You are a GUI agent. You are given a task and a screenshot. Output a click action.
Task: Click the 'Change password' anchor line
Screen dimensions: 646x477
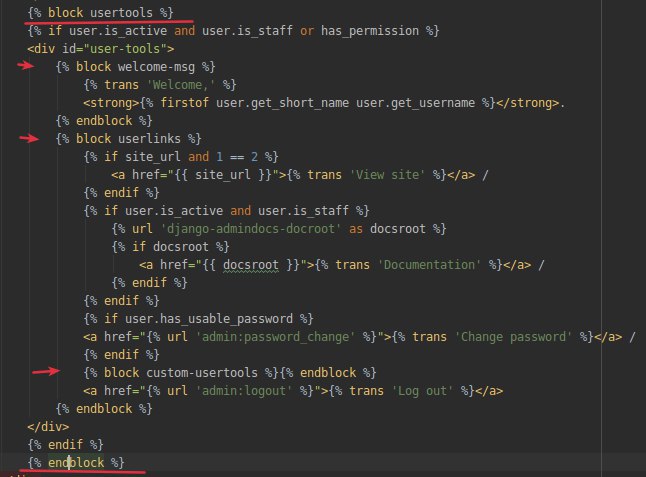pos(359,337)
